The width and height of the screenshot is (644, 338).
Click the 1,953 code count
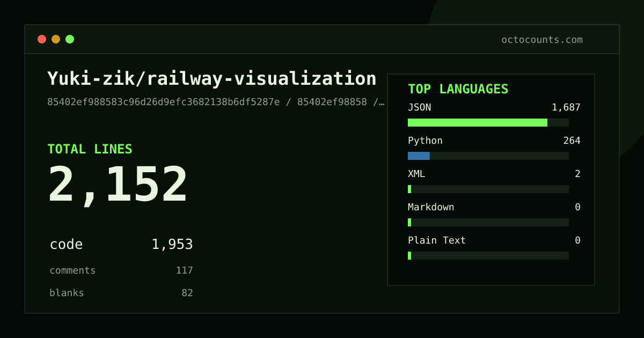click(172, 245)
